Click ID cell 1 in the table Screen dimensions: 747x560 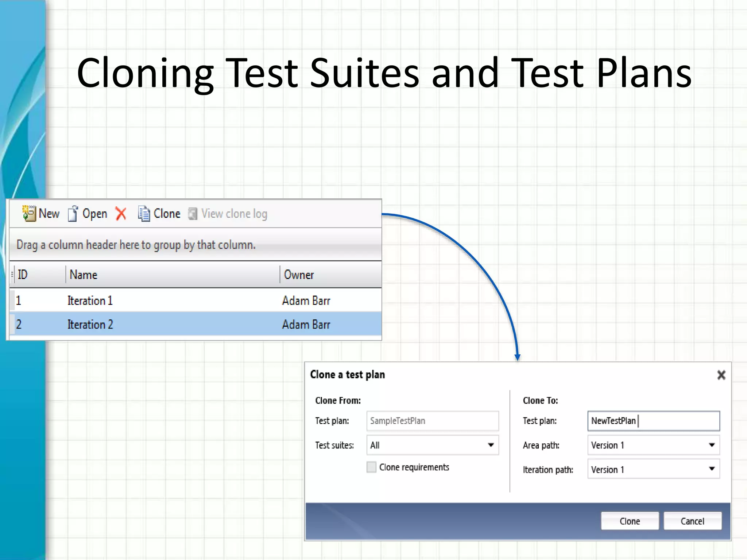tap(19, 300)
